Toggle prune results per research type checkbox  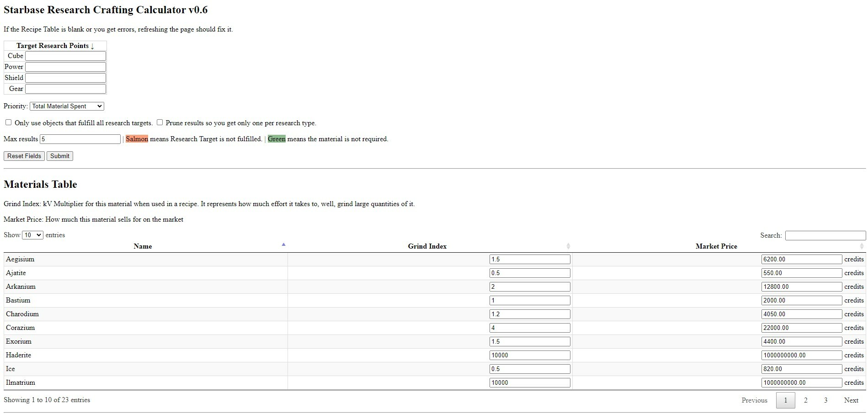(160, 122)
